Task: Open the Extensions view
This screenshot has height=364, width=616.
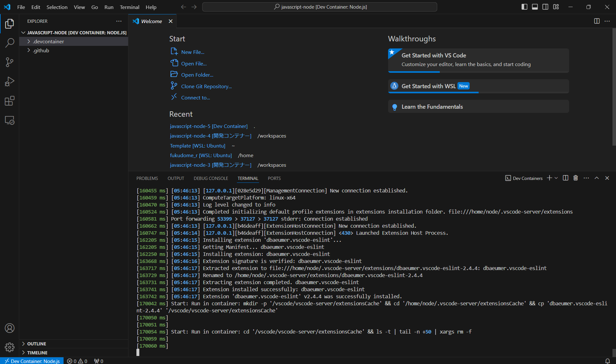Action: click(x=10, y=101)
